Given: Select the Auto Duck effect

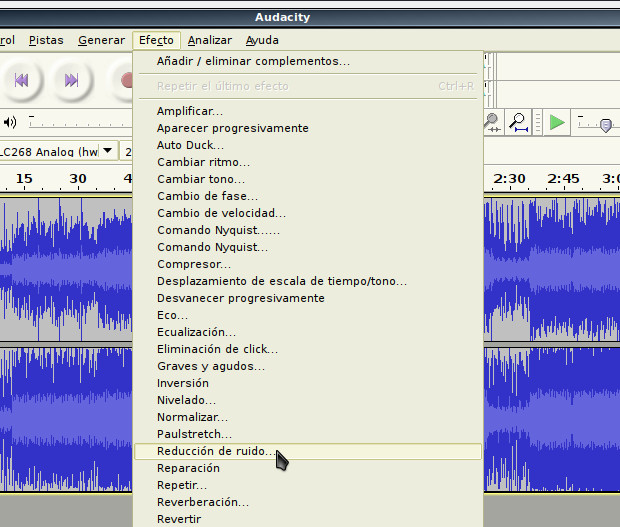Looking at the screenshot, I should (x=308, y=145).
